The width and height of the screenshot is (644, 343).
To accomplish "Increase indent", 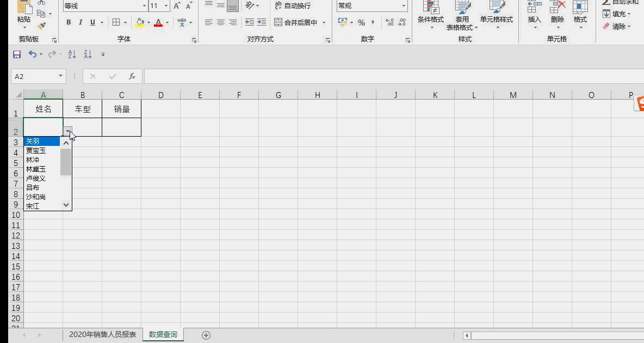I will point(262,22).
